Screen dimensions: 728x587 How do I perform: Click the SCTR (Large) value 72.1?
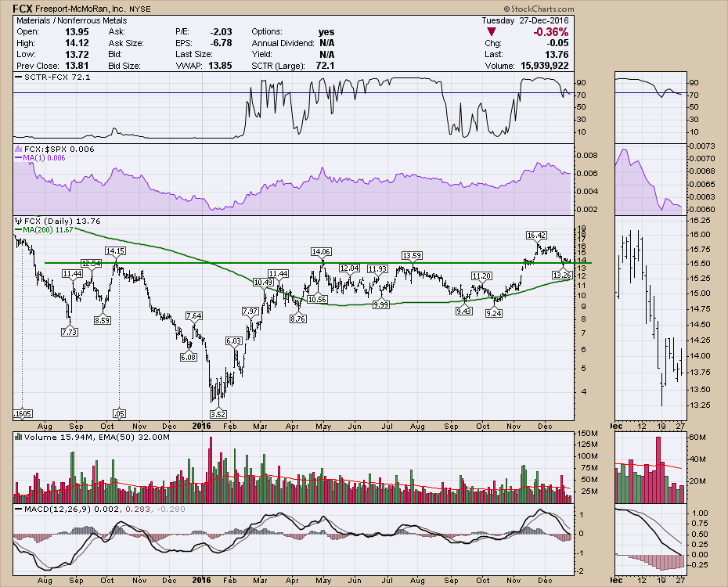point(325,66)
